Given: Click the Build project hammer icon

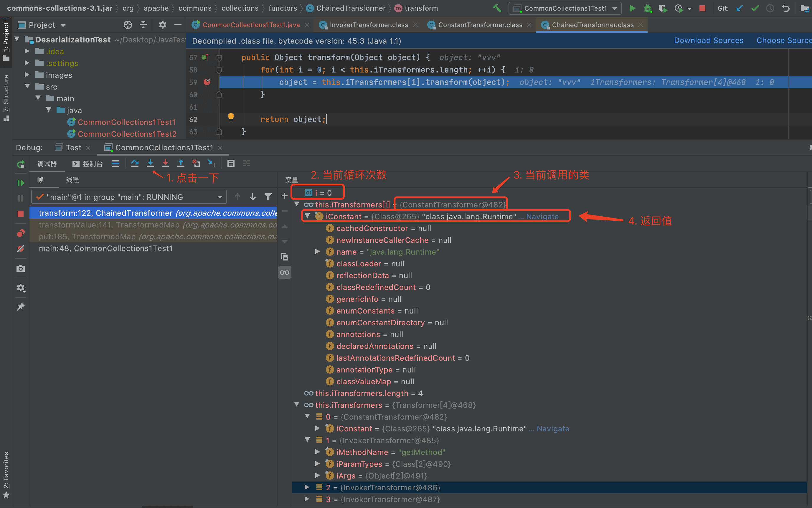Looking at the screenshot, I should point(497,8).
